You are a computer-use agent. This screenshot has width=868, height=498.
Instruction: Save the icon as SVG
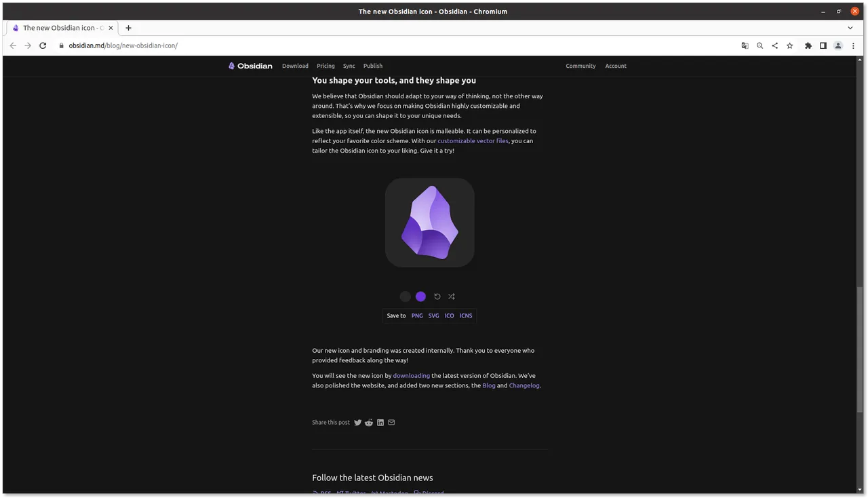pyautogui.click(x=433, y=315)
